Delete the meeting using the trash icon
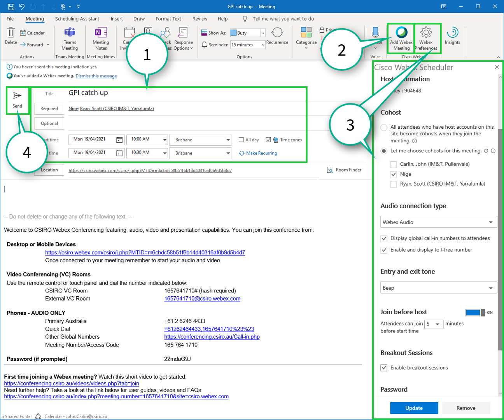504x420 pixels. pos(11,36)
